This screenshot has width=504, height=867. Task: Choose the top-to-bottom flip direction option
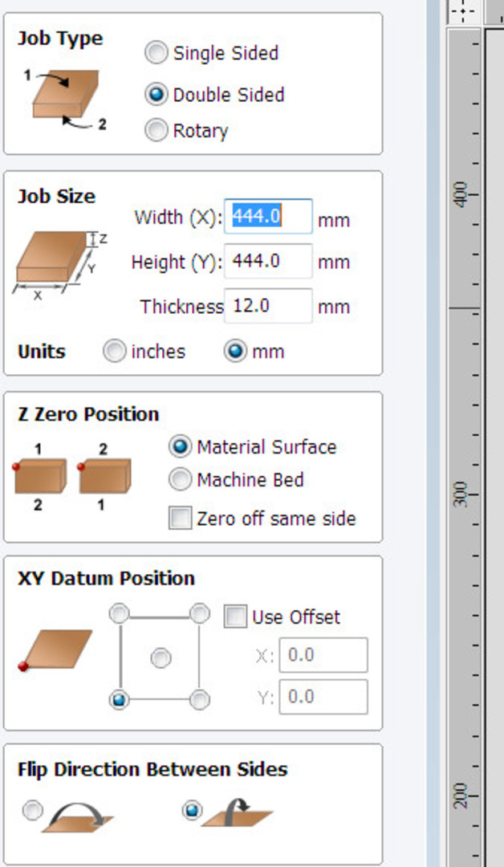coord(192,811)
